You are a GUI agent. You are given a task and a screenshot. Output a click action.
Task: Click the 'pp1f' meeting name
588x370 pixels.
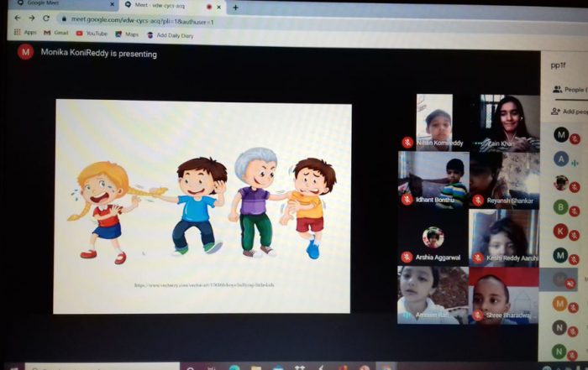[558, 65]
